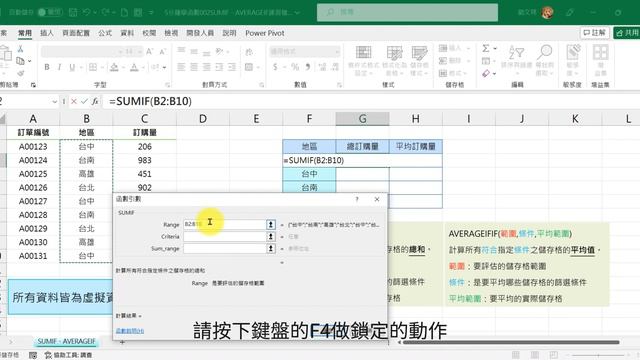Select the SUMIF - AVERAGEIF sheet tab
The height and width of the screenshot is (360, 640).
[x=66, y=341]
